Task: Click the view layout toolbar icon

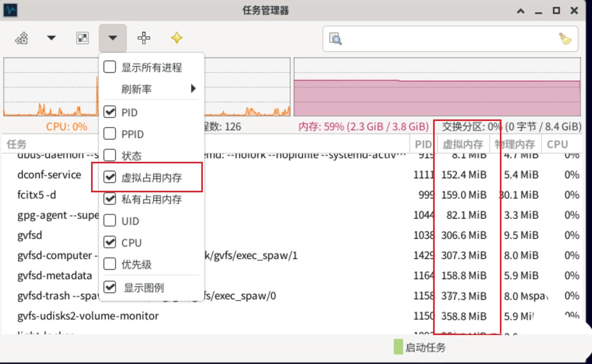Action: tap(82, 38)
